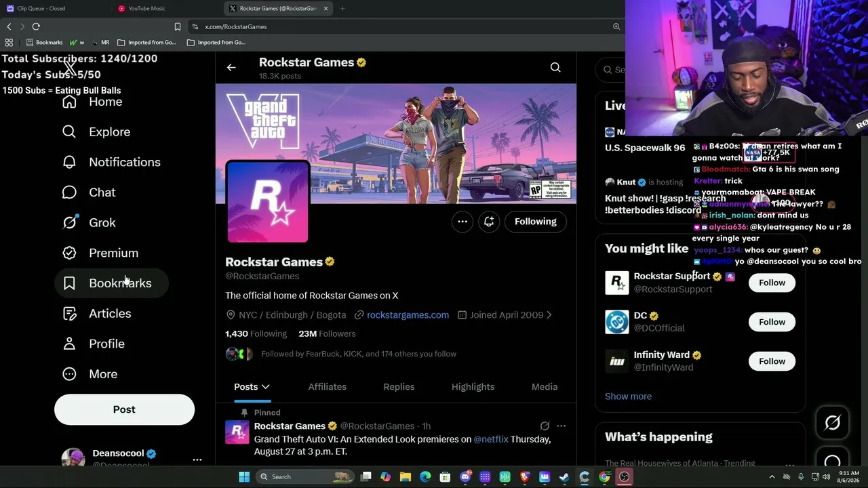
Task: Open followed-by FearBuck, KICK and others list
Action: (358, 354)
